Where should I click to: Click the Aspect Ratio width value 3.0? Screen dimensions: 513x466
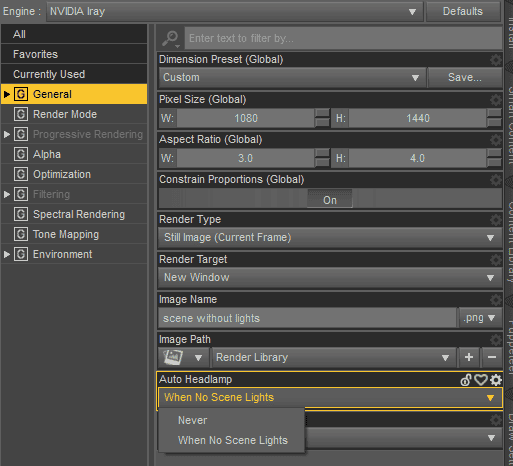(246, 158)
